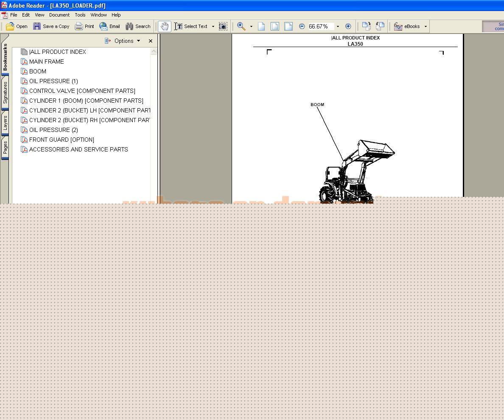This screenshot has height=420, width=504.
Task: Set view to Fit Width icon
Action: coord(288,26)
